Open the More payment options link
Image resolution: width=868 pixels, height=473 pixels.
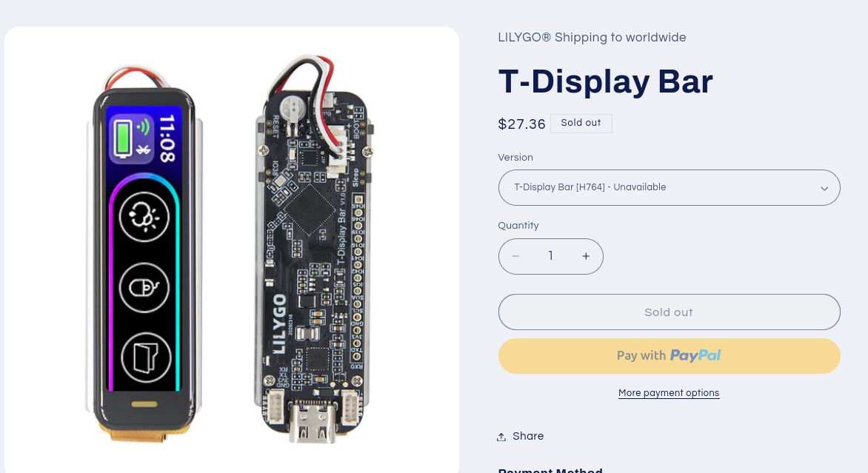(669, 393)
